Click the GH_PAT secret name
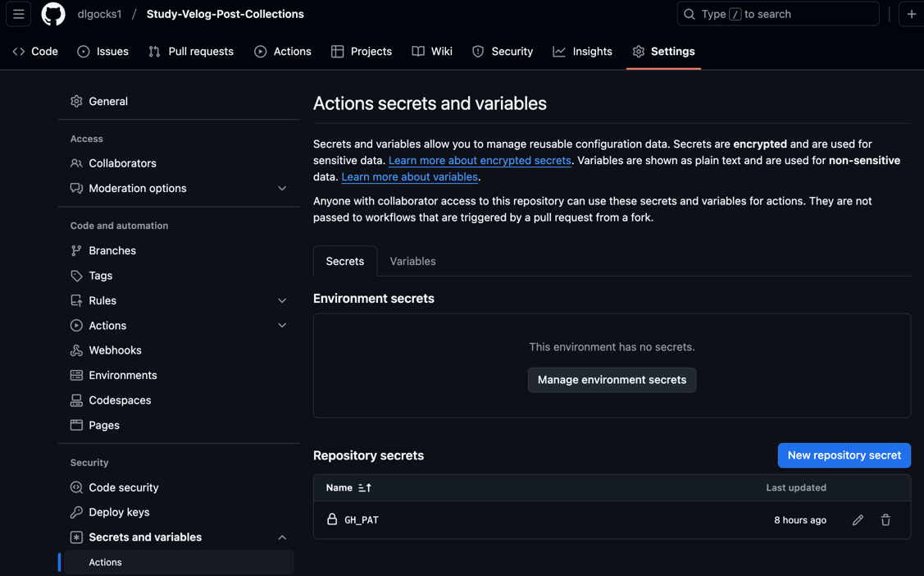Image resolution: width=924 pixels, height=576 pixels. click(x=362, y=520)
